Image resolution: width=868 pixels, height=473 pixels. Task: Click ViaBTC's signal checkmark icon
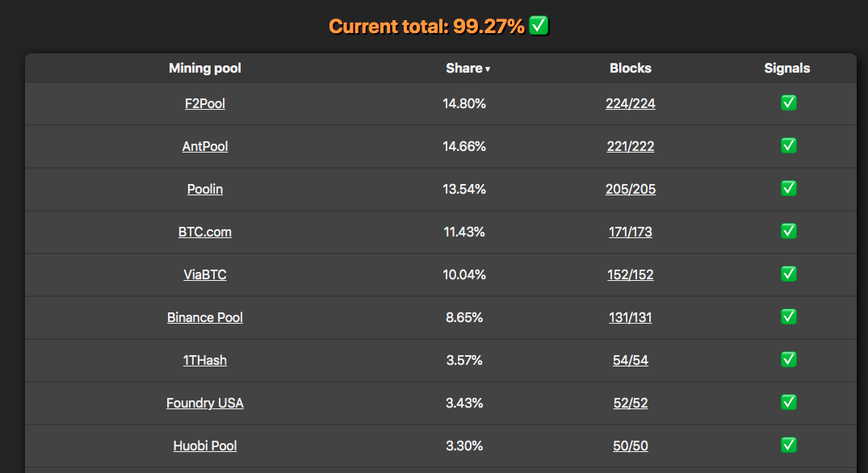click(x=788, y=274)
